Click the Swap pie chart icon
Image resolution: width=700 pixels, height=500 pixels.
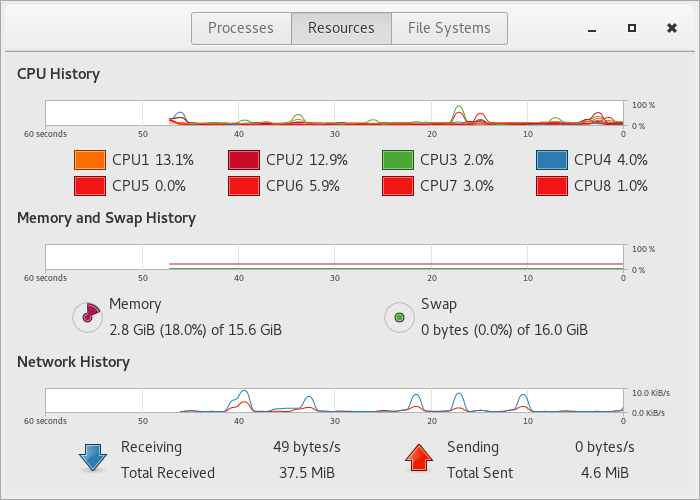point(400,317)
